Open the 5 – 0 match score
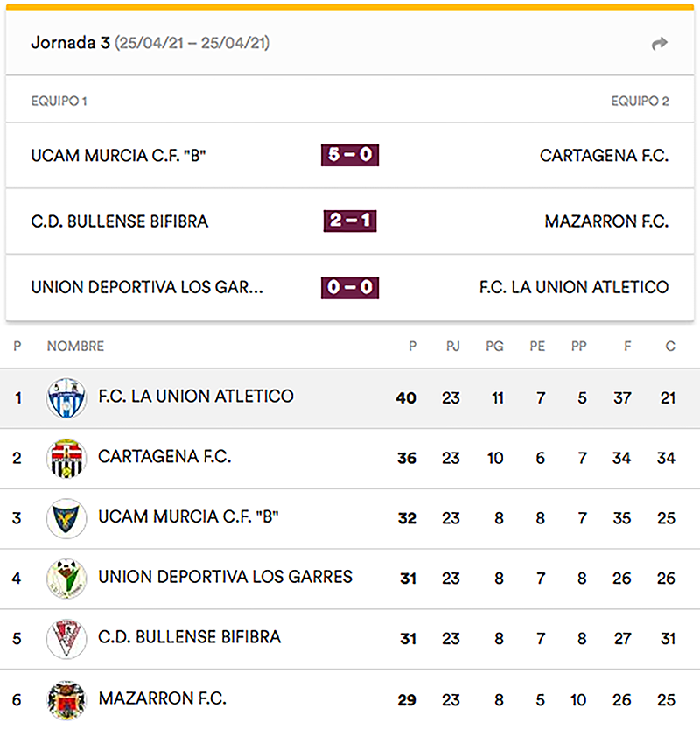 (350, 156)
